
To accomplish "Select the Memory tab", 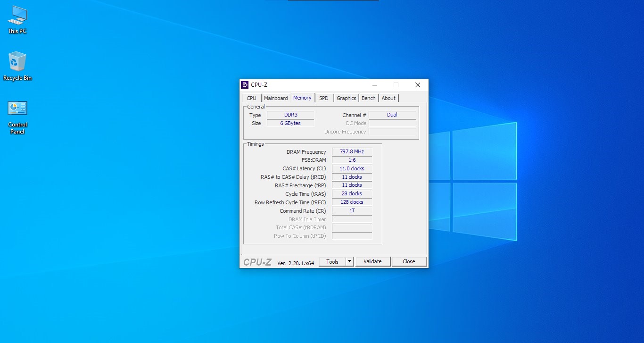I will (x=302, y=98).
